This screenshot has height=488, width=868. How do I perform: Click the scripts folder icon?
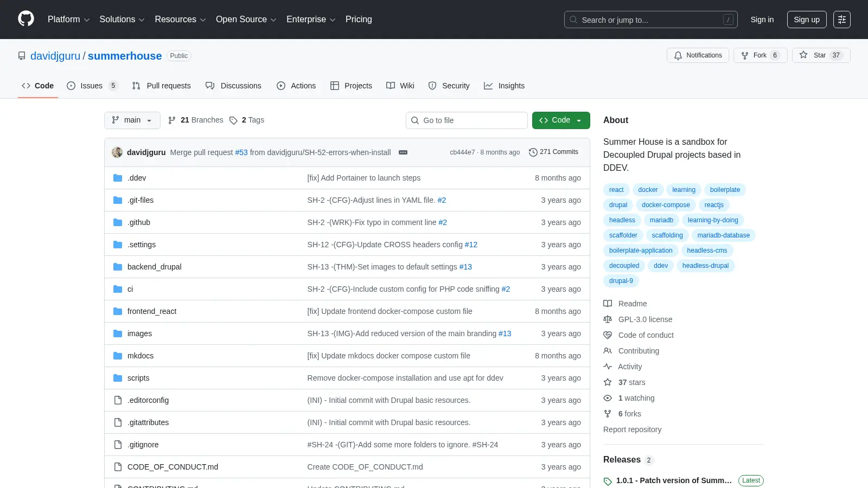coord(118,378)
